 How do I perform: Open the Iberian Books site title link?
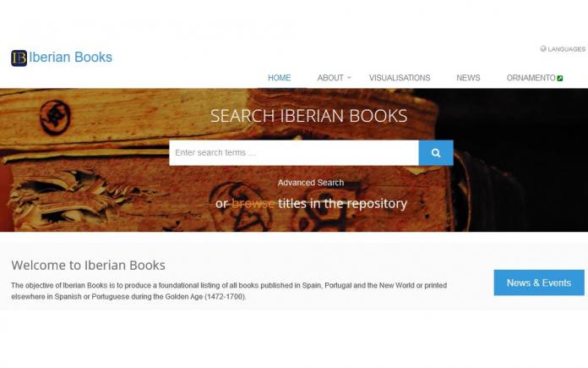pyautogui.click(x=70, y=57)
